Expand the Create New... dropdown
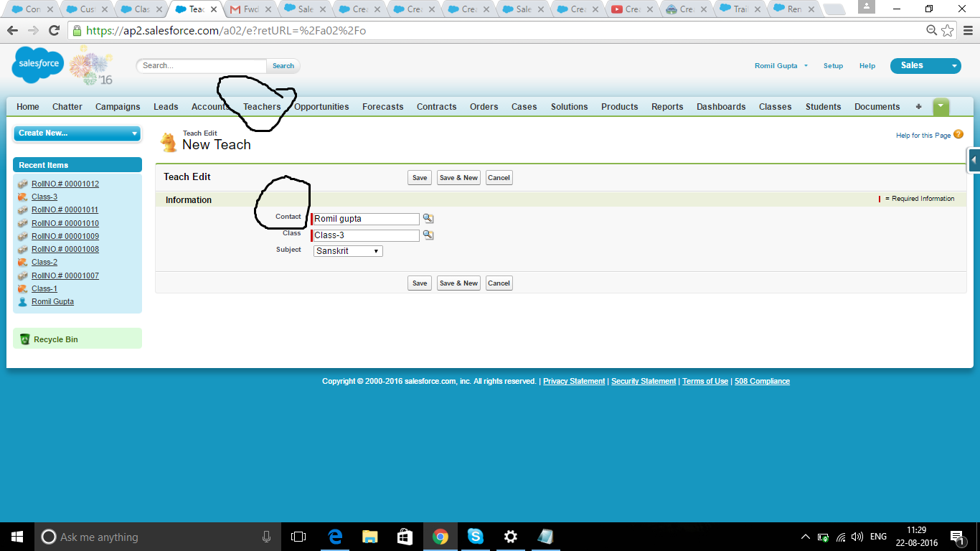 coord(77,133)
